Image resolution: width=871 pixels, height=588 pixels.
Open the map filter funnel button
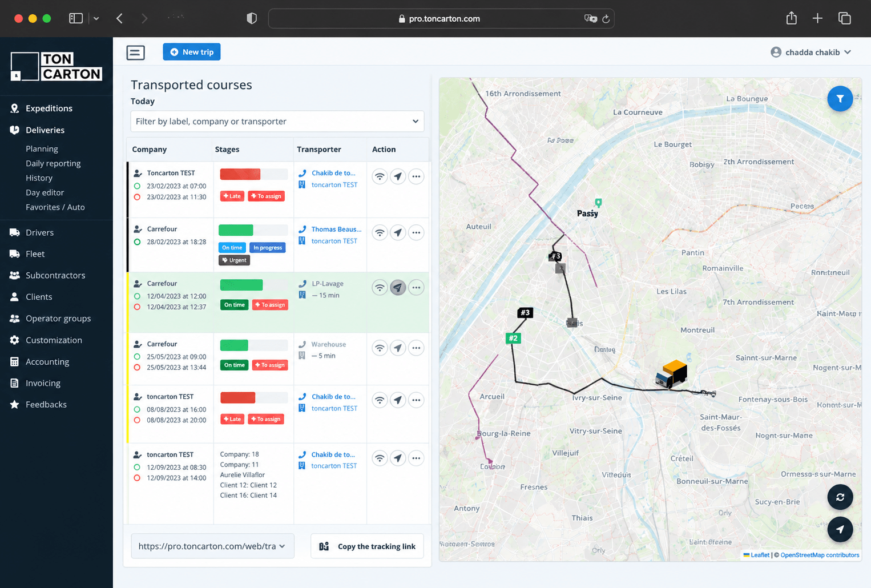pyautogui.click(x=840, y=99)
